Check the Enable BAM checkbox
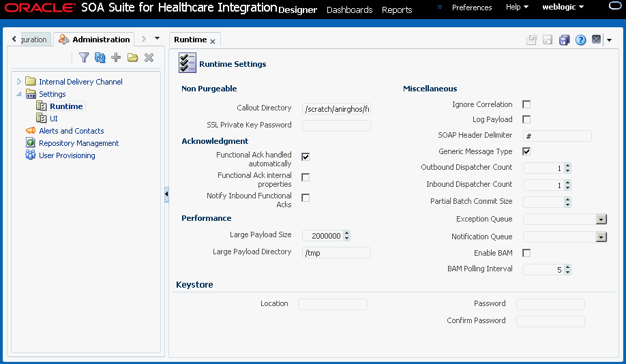Screen dimensions: 626x364 point(526,253)
